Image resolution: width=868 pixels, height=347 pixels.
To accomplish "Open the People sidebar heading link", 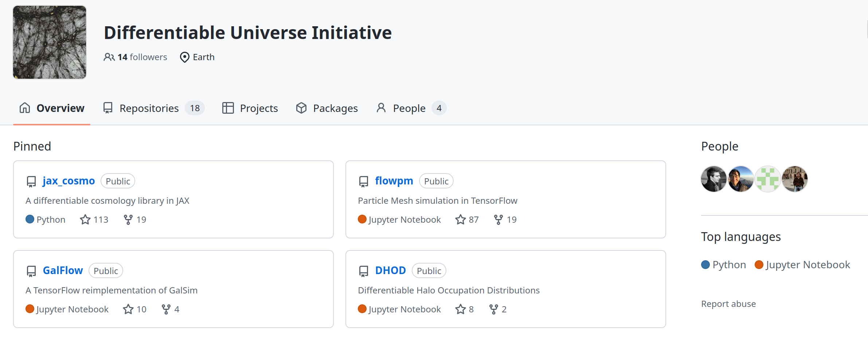I will (720, 146).
